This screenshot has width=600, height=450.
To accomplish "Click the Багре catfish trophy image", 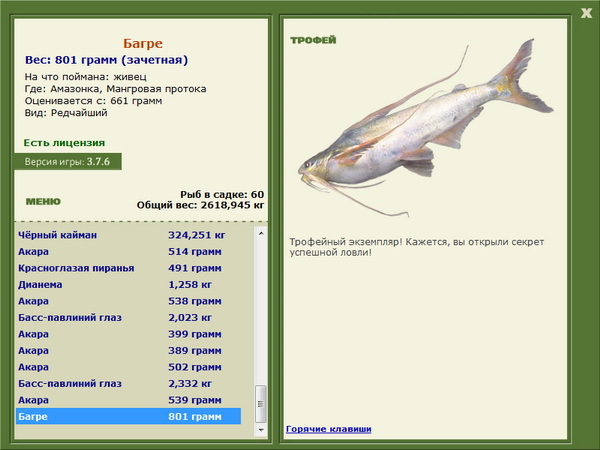I will pyautogui.click(x=425, y=128).
